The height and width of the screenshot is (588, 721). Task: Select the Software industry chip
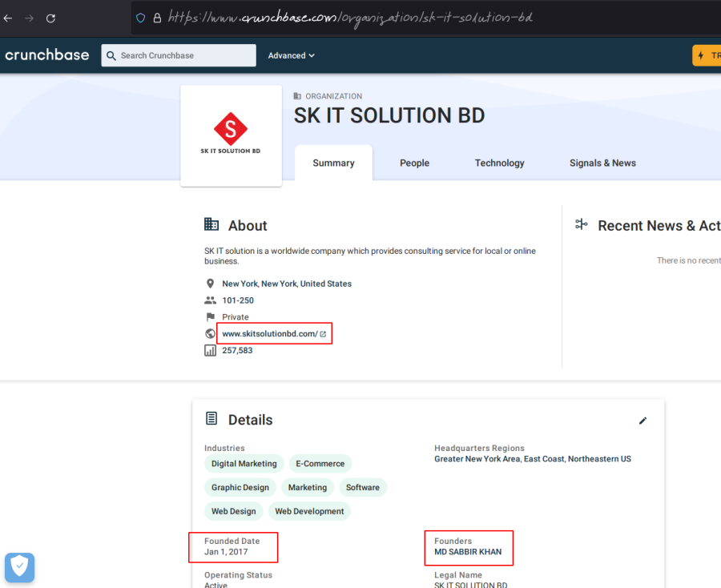[x=363, y=487]
